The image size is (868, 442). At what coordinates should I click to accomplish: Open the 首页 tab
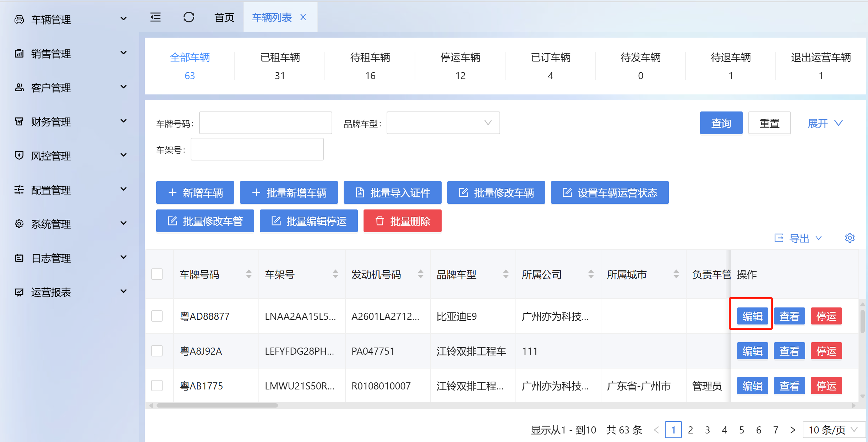tap(224, 17)
